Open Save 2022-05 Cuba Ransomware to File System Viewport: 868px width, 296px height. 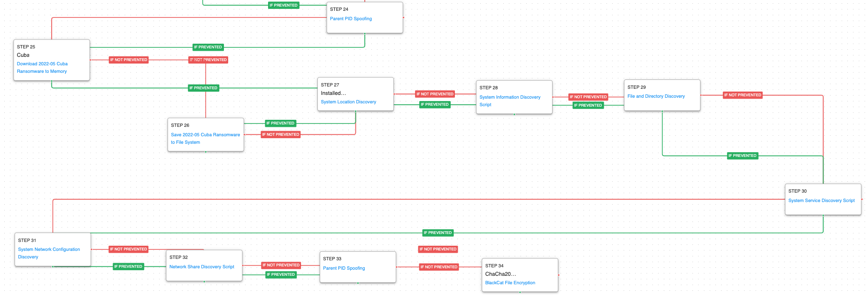click(x=205, y=135)
